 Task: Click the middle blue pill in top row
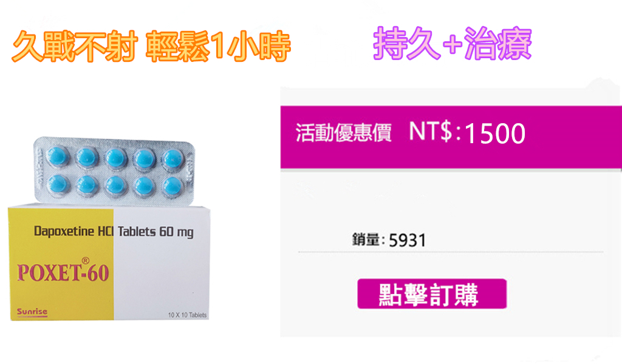click(x=115, y=158)
